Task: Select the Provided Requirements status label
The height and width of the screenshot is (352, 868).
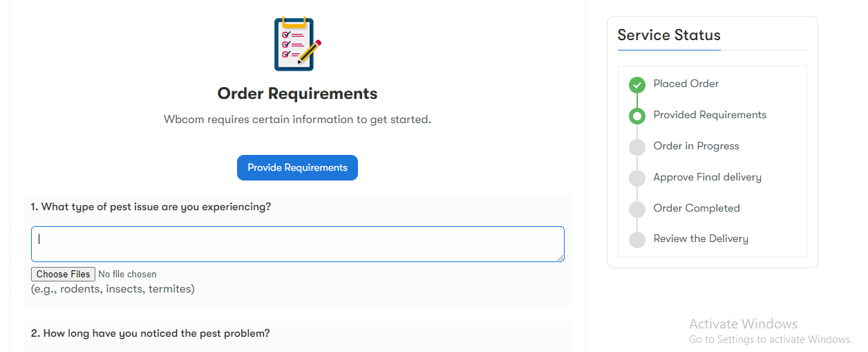Action: click(710, 115)
